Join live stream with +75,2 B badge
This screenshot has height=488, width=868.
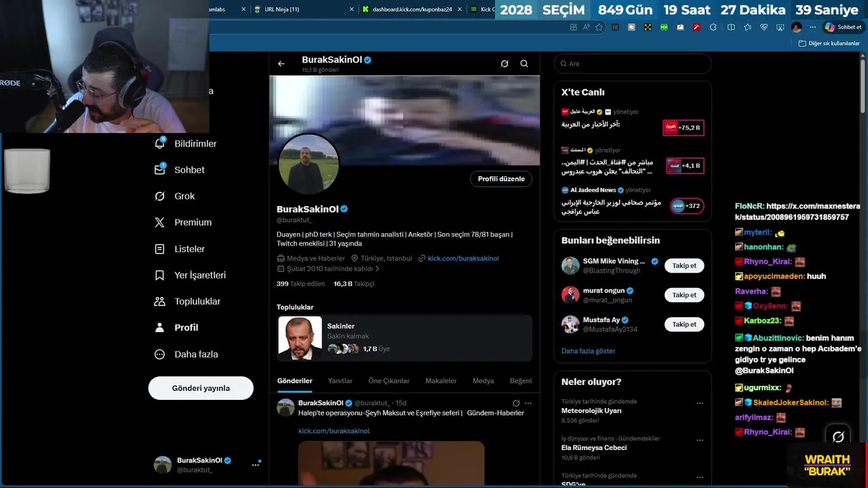[x=684, y=127]
